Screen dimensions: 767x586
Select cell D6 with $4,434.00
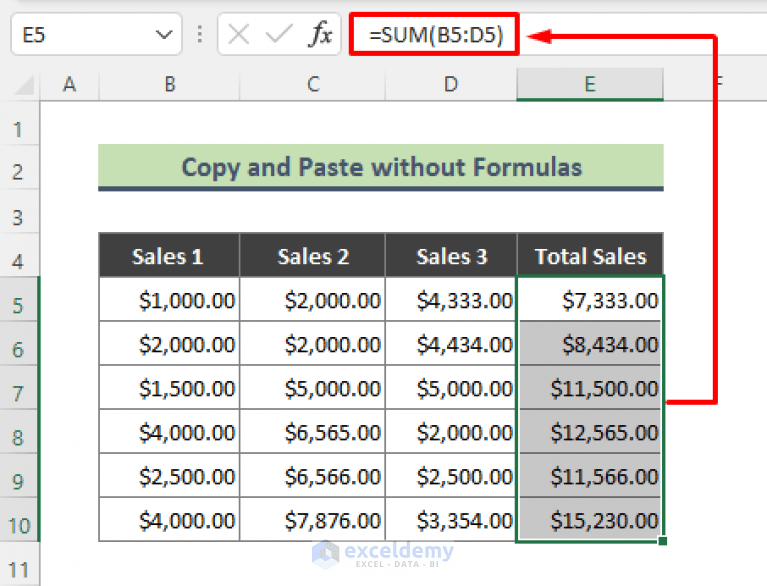pyautogui.click(x=451, y=343)
